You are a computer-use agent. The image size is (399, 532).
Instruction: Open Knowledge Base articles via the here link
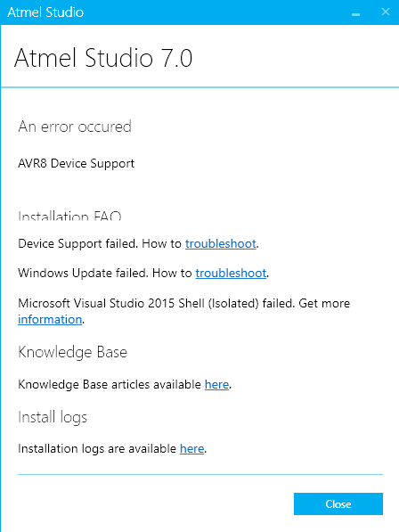point(216,384)
